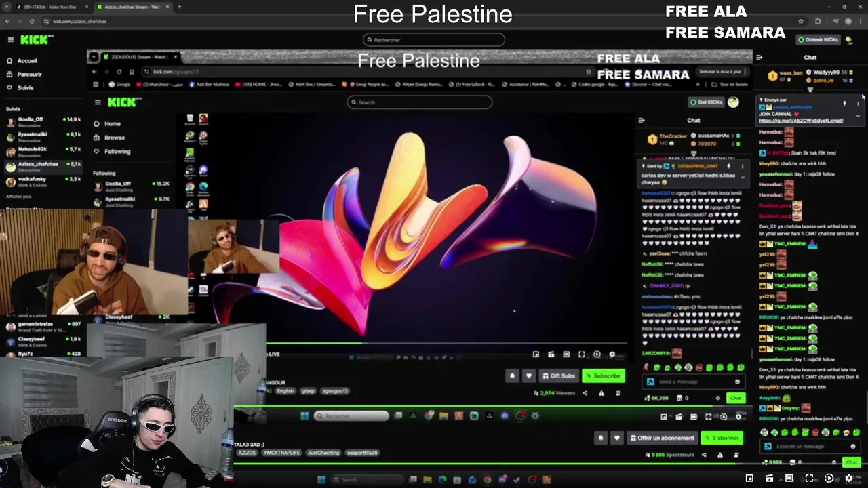Open Suivis in outer sidebar
This screenshot has width=868, height=488.
tap(25, 87)
